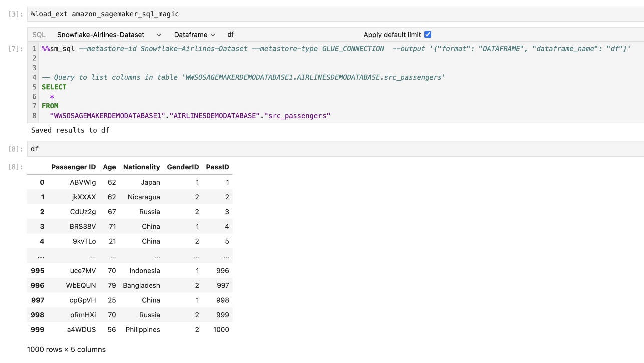This screenshot has width=644, height=363.
Task: Click the PassID value 1000
Action: point(221,330)
